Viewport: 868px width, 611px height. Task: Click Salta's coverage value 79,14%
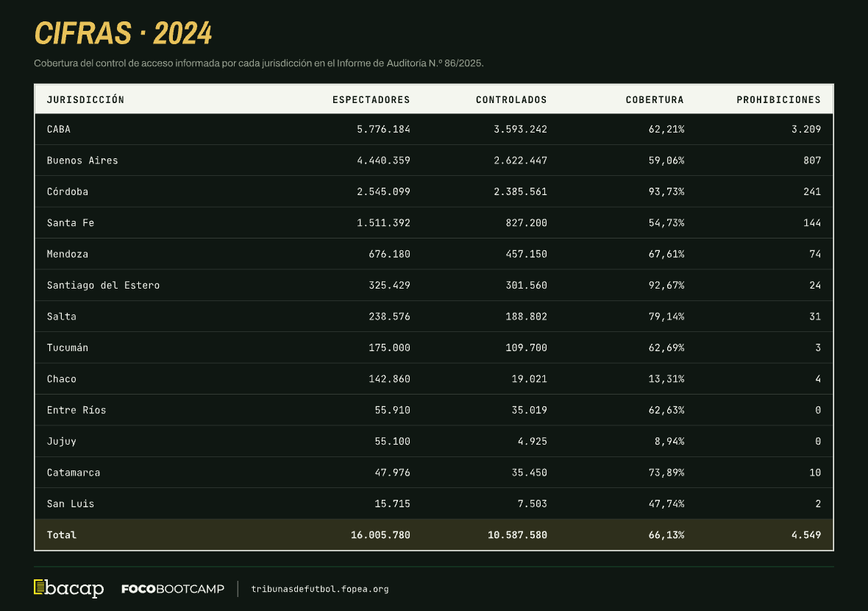666,317
